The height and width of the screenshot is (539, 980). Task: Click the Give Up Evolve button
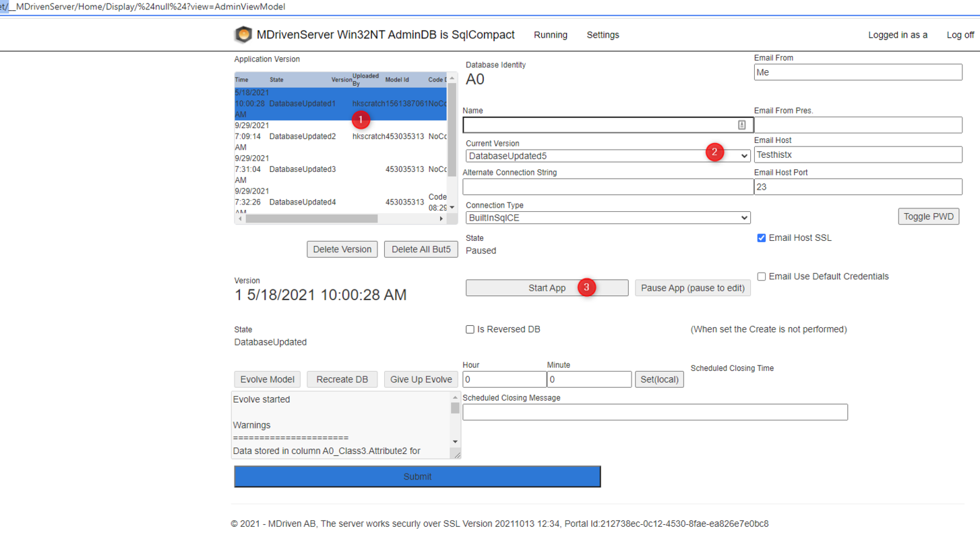(421, 379)
